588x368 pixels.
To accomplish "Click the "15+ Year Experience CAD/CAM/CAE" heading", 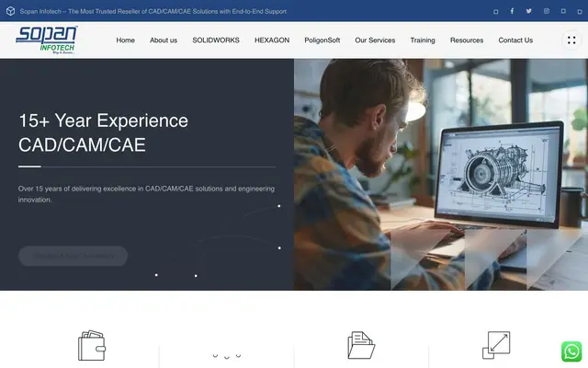I will pos(104,132).
